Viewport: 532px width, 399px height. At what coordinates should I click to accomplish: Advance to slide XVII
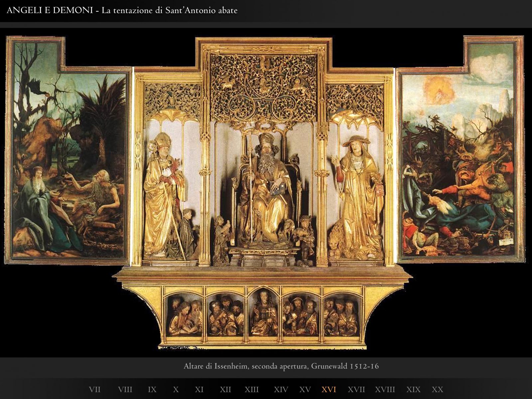point(356,389)
